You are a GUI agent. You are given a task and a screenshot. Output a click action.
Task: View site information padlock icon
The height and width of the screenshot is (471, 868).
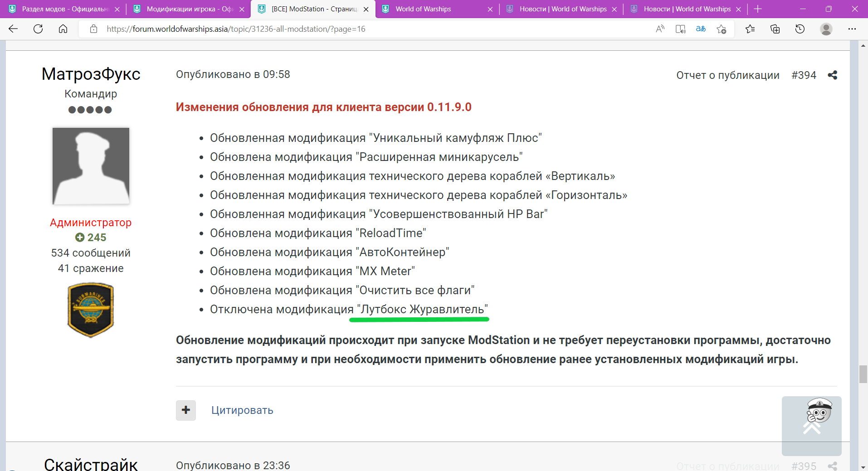93,29
